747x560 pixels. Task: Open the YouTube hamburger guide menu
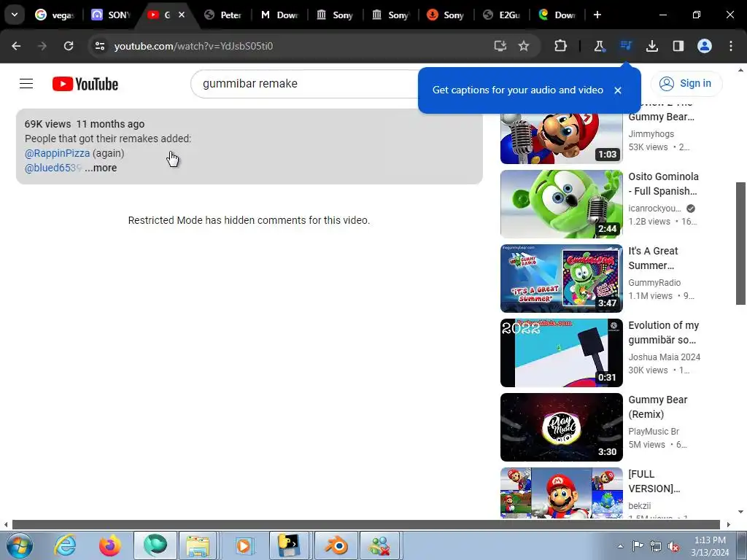pos(26,83)
